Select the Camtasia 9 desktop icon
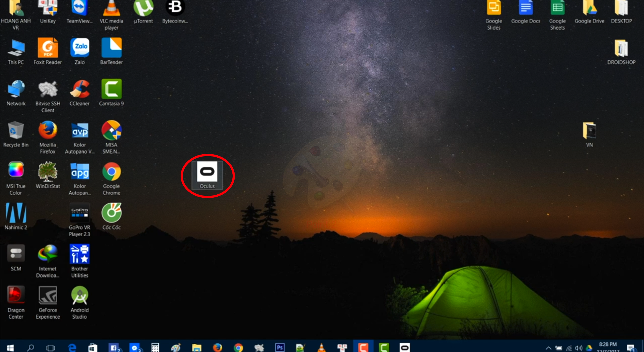The image size is (644, 352). tap(111, 93)
